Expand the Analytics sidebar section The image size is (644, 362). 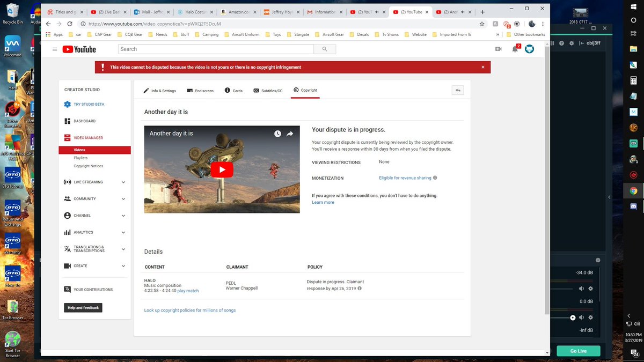[x=123, y=232]
